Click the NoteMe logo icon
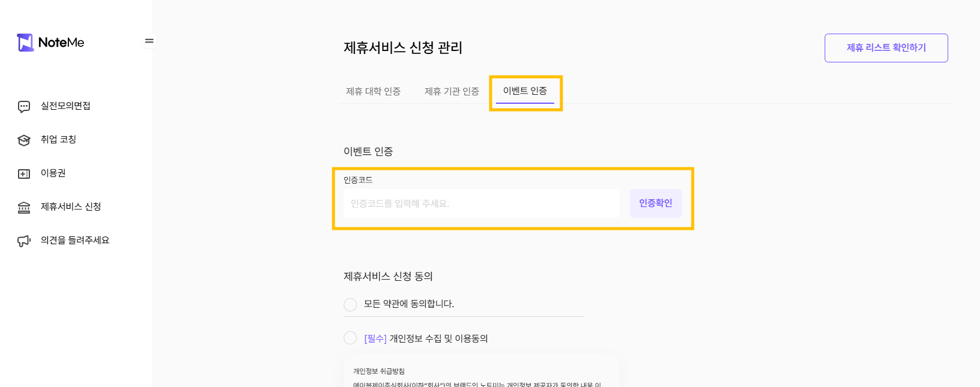 [25, 43]
